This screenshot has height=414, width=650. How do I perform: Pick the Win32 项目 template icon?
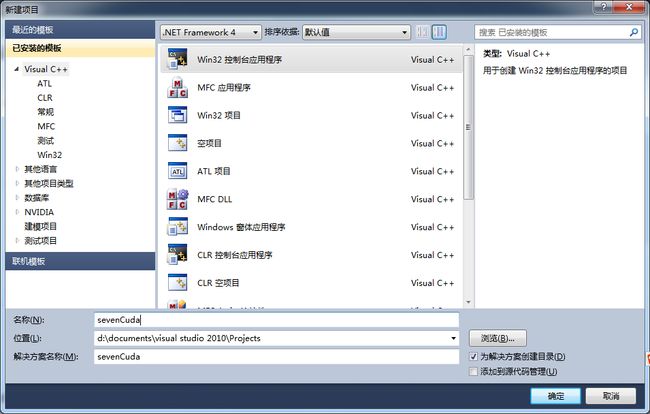coord(177,115)
